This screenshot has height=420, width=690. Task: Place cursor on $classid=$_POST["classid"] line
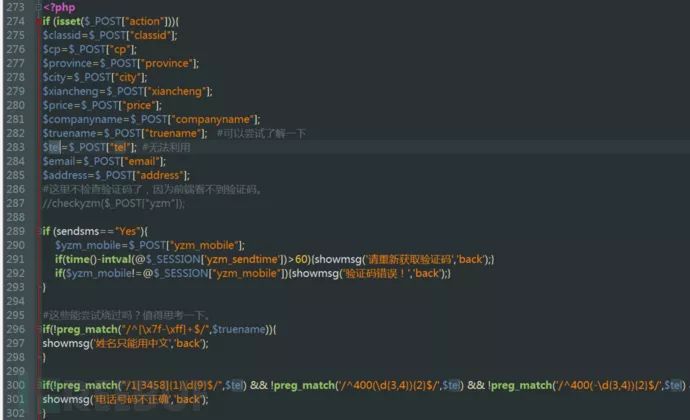coord(110,35)
